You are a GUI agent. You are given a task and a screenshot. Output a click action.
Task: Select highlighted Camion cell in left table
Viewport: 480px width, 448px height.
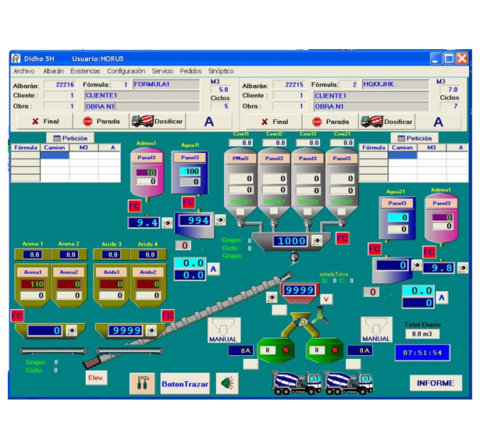[x=55, y=155]
